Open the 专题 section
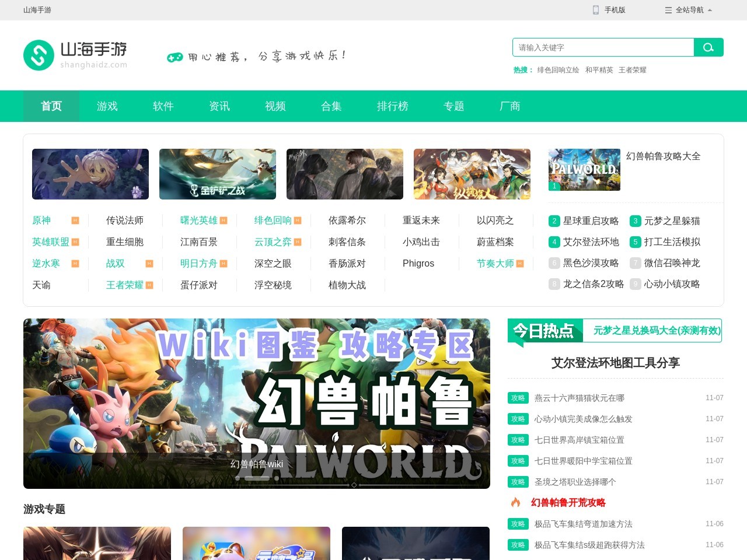 (454, 106)
